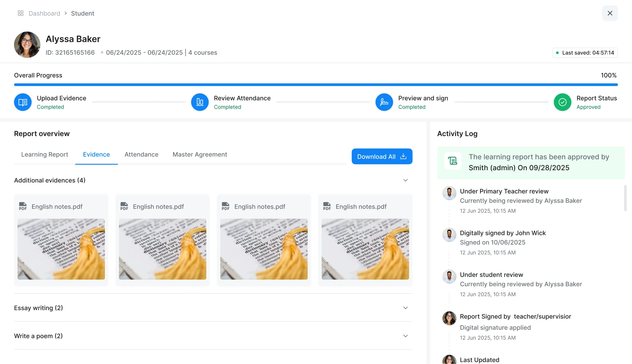Click the Student breadcrumb item
Viewport: 632px width, 364px height.
pos(83,13)
